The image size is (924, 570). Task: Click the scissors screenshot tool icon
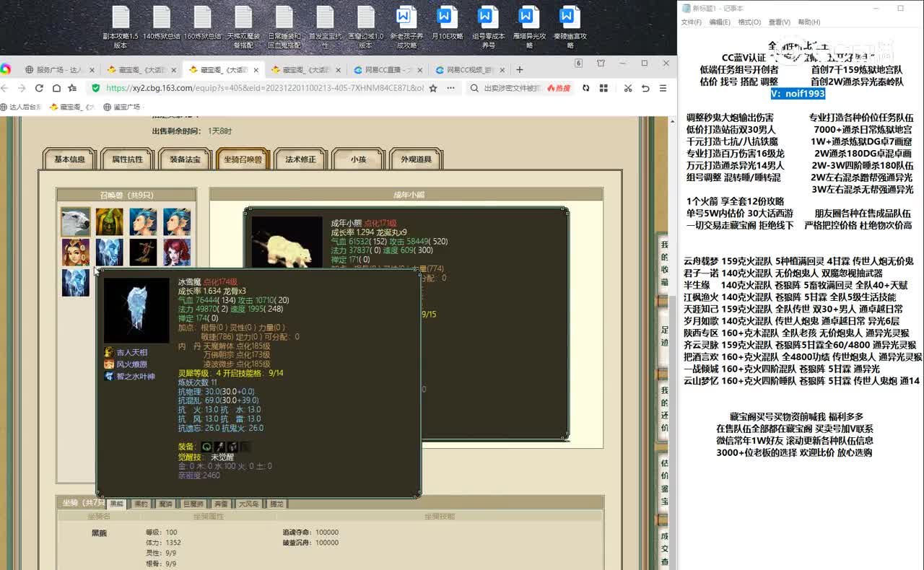[627, 88]
